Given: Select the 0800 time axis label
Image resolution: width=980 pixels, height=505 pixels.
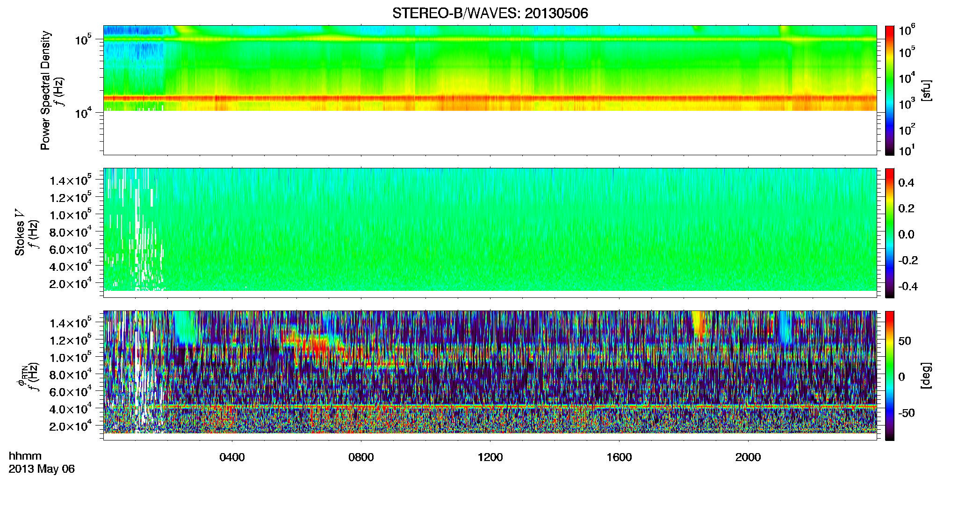Looking at the screenshot, I should pos(361,457).
